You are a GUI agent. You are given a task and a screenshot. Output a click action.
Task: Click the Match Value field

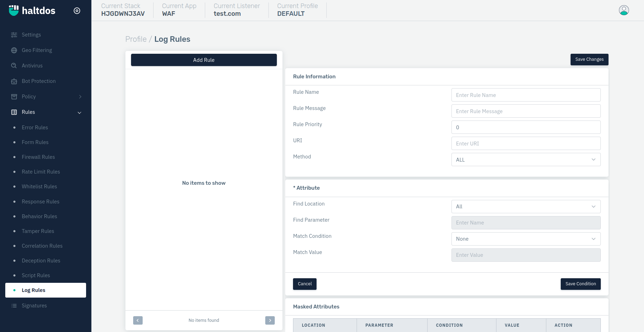tap(526, 255)
